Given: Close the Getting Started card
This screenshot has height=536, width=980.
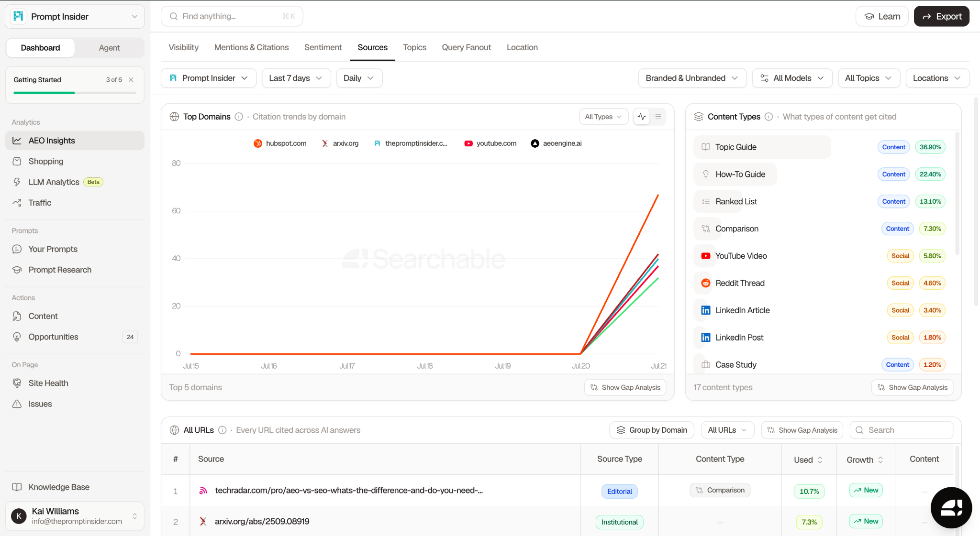Looking at the screenshot, I should [131, 80].
